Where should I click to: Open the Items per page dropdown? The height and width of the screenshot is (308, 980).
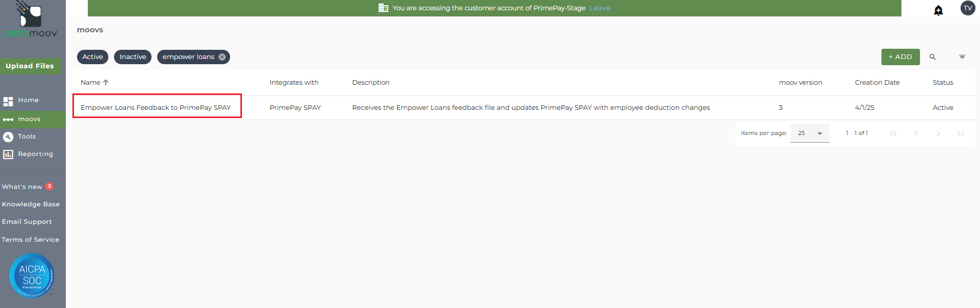(810, 133)
